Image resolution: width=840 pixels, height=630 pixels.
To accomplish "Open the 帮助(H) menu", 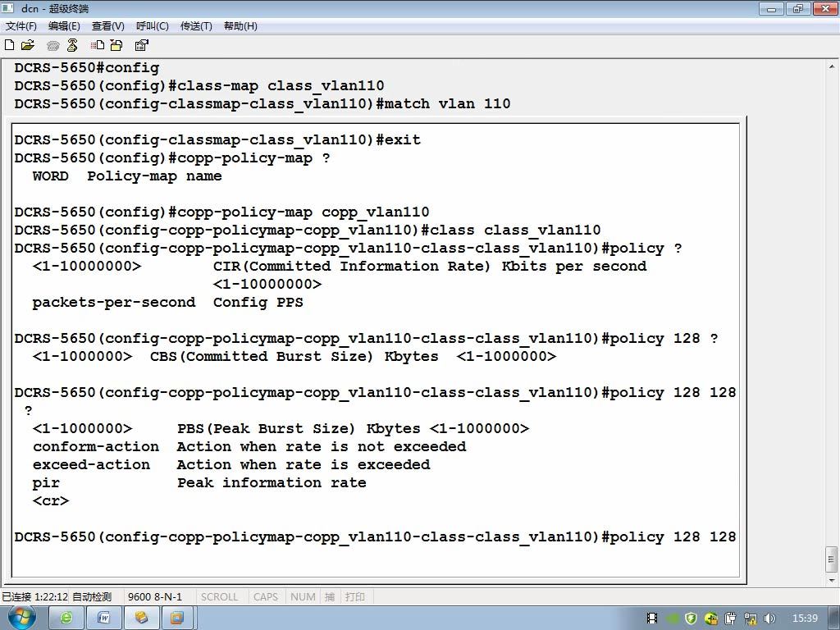I will click(240, 25).
